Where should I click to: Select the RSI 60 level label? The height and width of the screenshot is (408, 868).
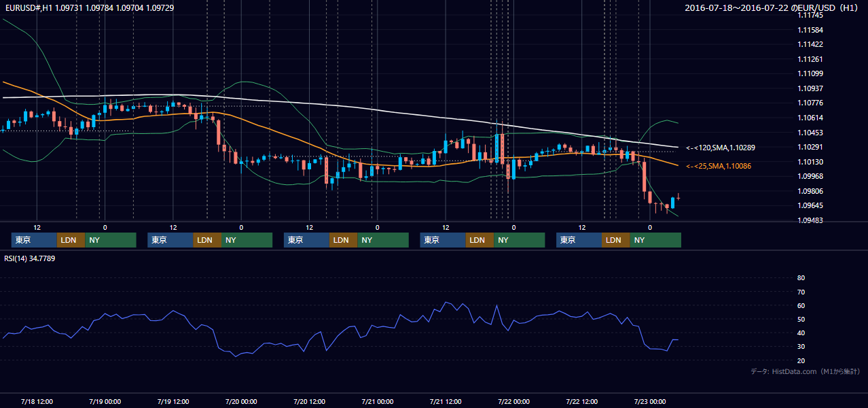tap(801, 305)
